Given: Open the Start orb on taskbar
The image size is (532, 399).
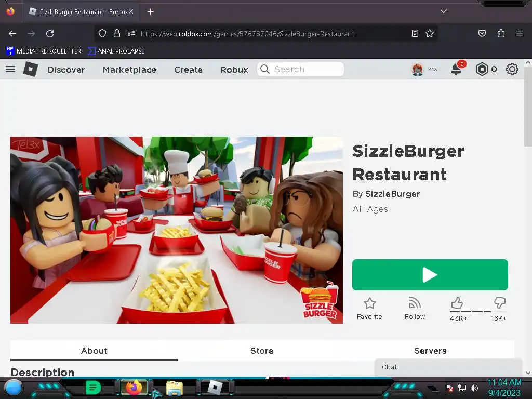Looking at the screenshot, I should click(14, 388).
